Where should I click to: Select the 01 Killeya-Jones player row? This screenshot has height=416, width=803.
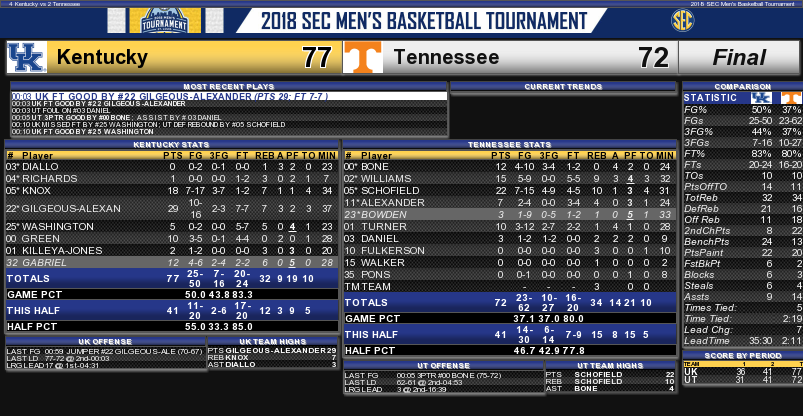tap(172, 251)
